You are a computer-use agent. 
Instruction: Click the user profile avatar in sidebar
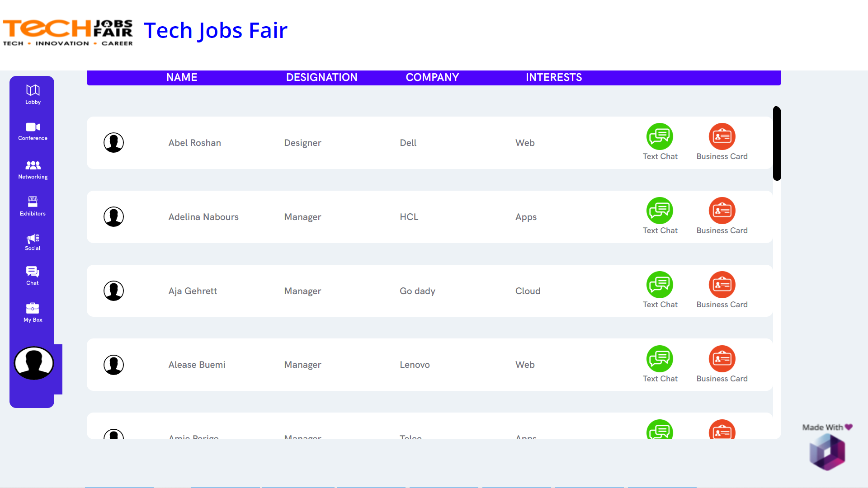(34, 363)
